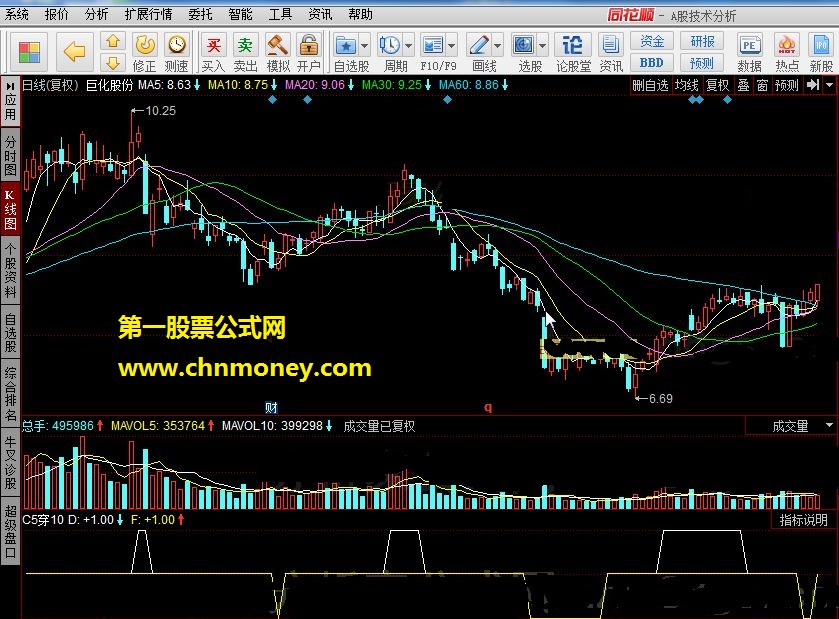Open the 报价 menu

click(57, 14)
